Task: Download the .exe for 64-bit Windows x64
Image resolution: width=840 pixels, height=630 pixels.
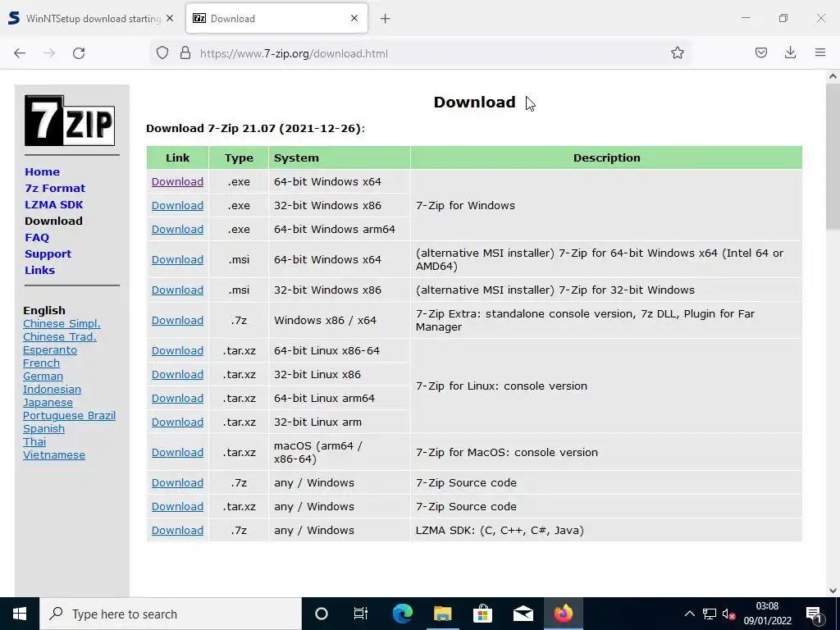Action: click(x=177, y=181)
